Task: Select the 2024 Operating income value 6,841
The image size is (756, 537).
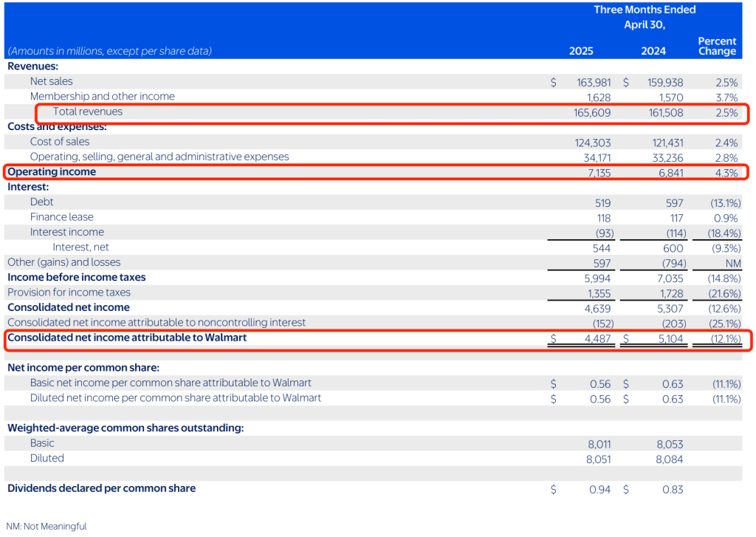Action: 669,172
